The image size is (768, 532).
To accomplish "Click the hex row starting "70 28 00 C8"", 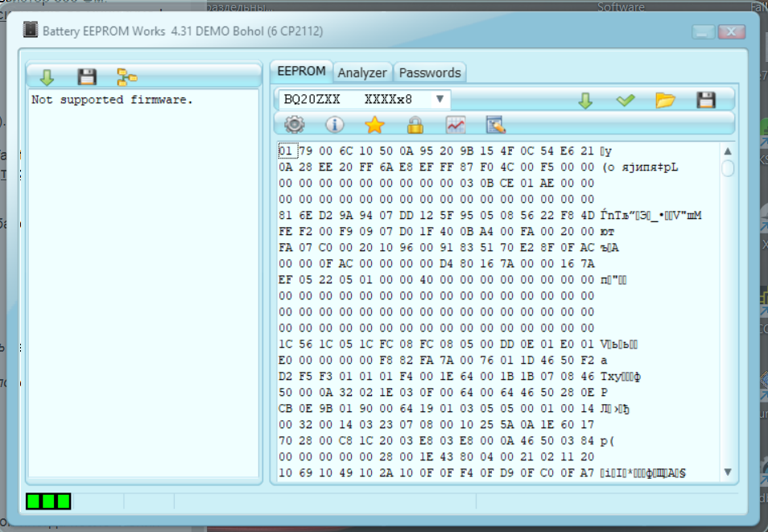I will tap(446, 440).
